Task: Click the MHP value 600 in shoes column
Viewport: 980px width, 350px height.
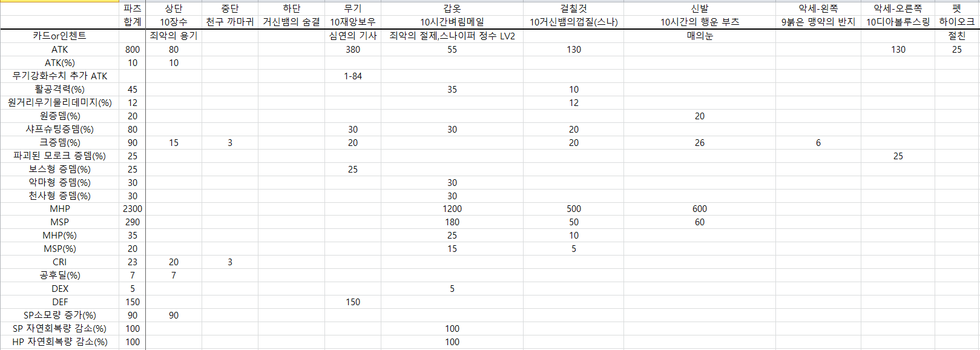Action: coord(699,209)
